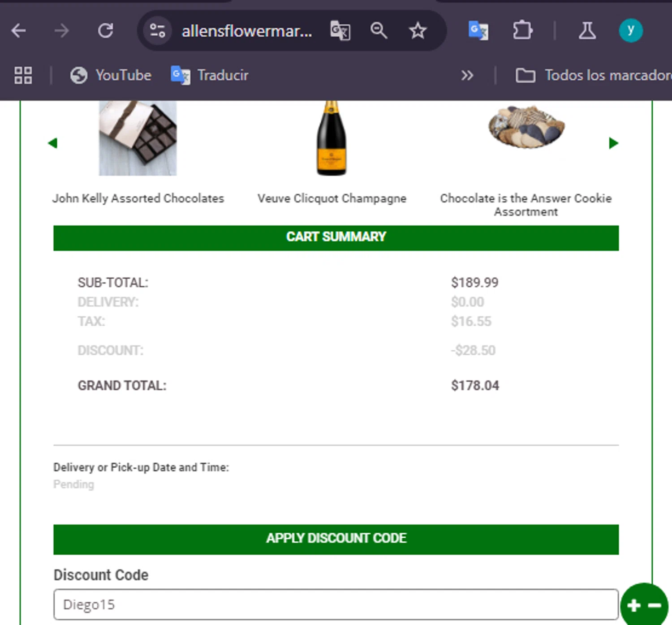Open the YouTube bookmark

click(111, 75)
